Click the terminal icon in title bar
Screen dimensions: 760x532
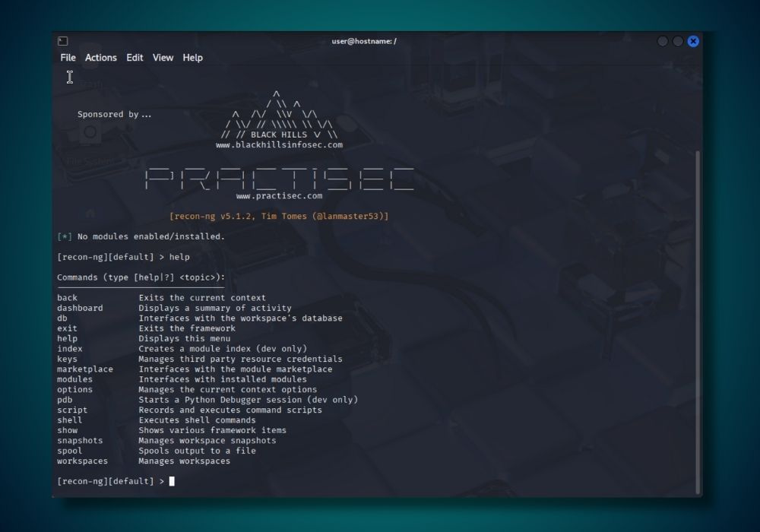click(x=63, y=41)
